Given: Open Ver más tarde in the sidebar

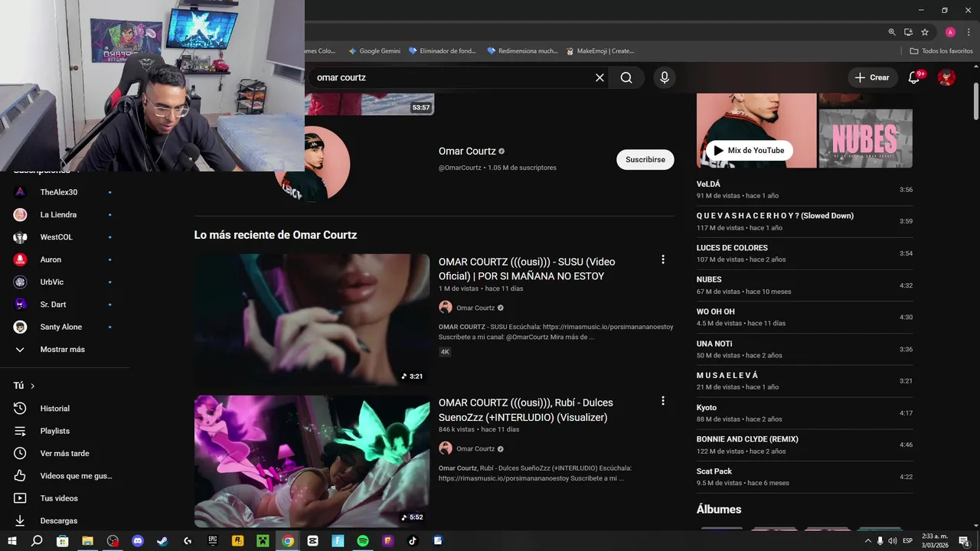Looking at the screenshot, I should (65, 453).
